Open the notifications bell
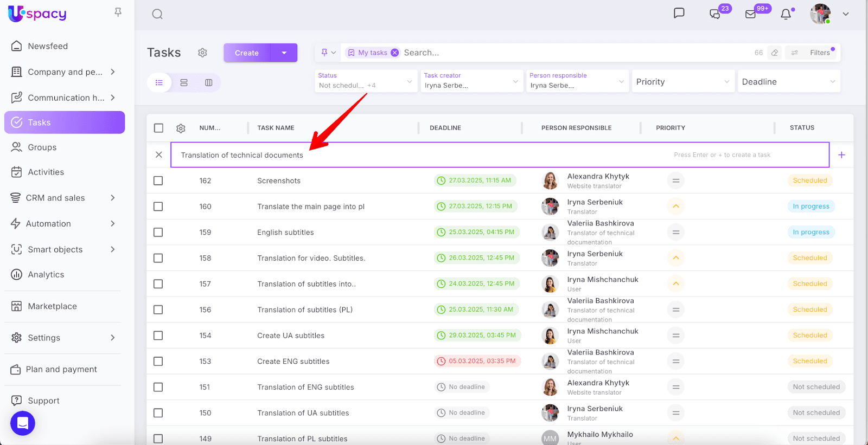 click(786, 14)
